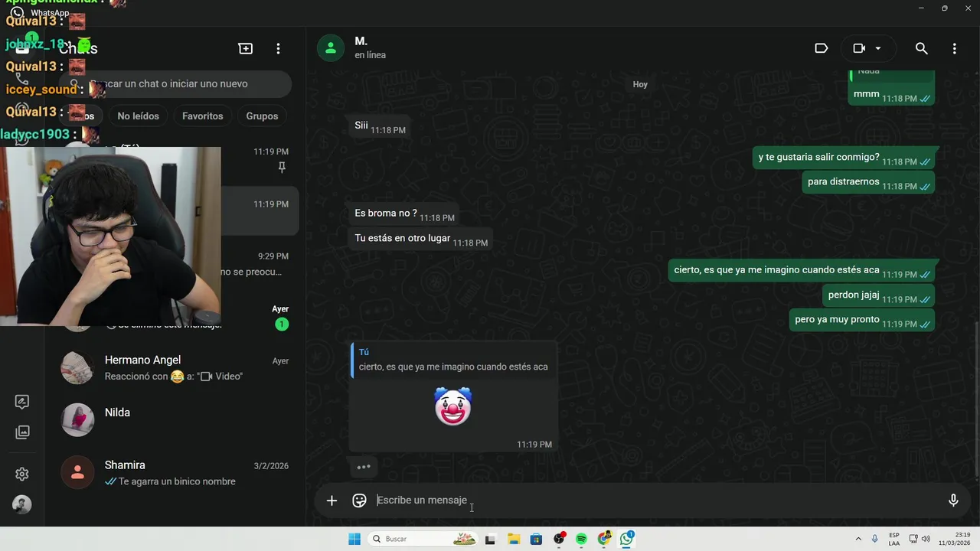Click Hermano Angel's profile thumbnail
The image size is (980, 551).
[x=77, y=368]
